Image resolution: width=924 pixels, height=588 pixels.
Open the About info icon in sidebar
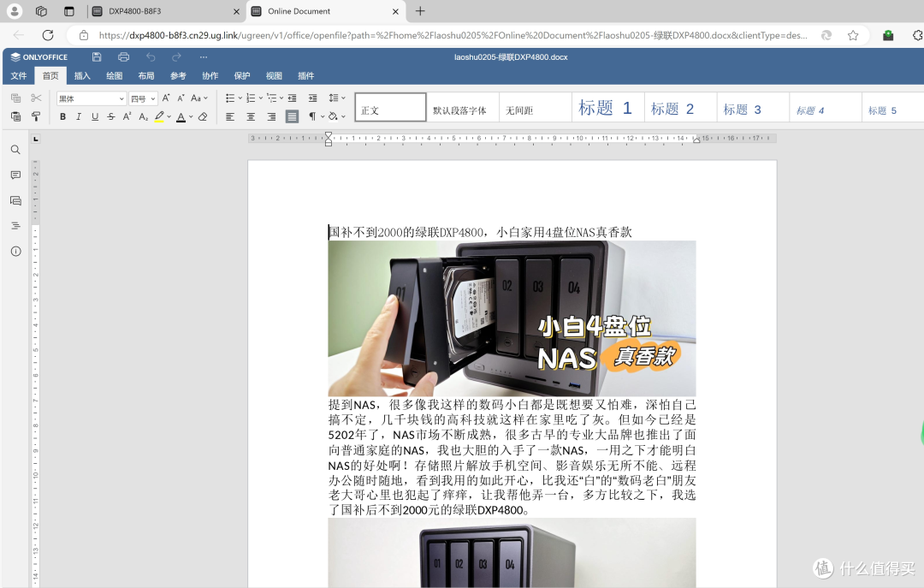point(16,252)
